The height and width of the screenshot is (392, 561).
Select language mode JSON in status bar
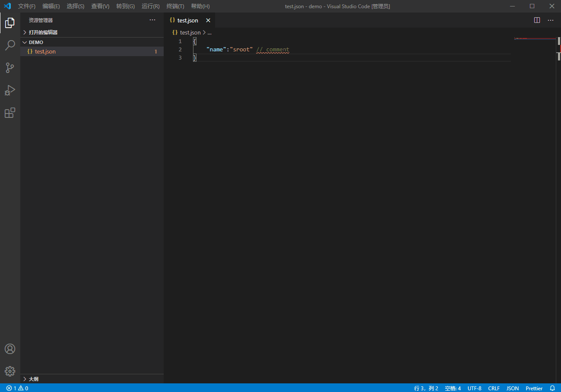pos(513,388)
